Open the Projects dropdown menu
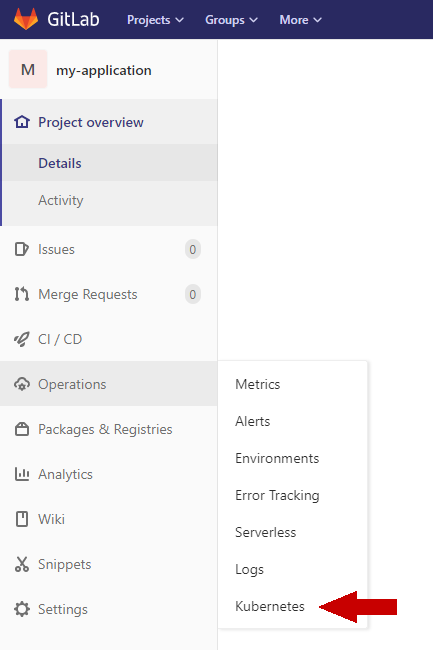Screen dimensions: 433x650 pyautogui.click(x=155, y=20)
